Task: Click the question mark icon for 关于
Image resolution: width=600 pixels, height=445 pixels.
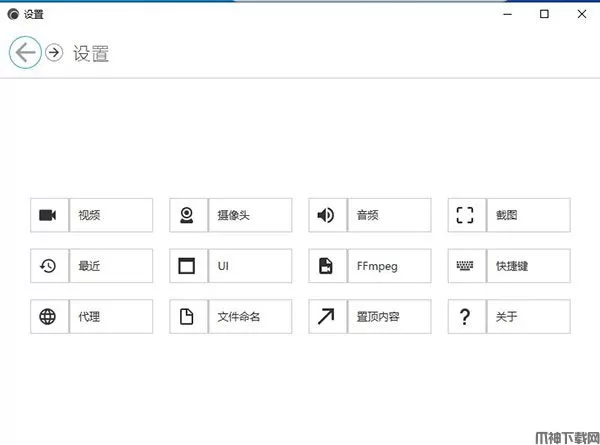Action: click(x=464, y=317)
